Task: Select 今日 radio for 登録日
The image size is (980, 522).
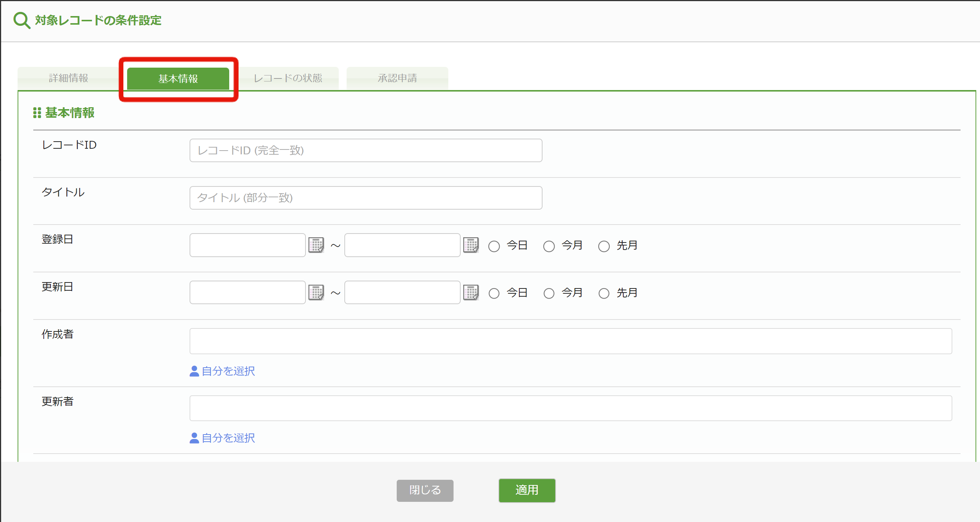Action: (494, 246)
